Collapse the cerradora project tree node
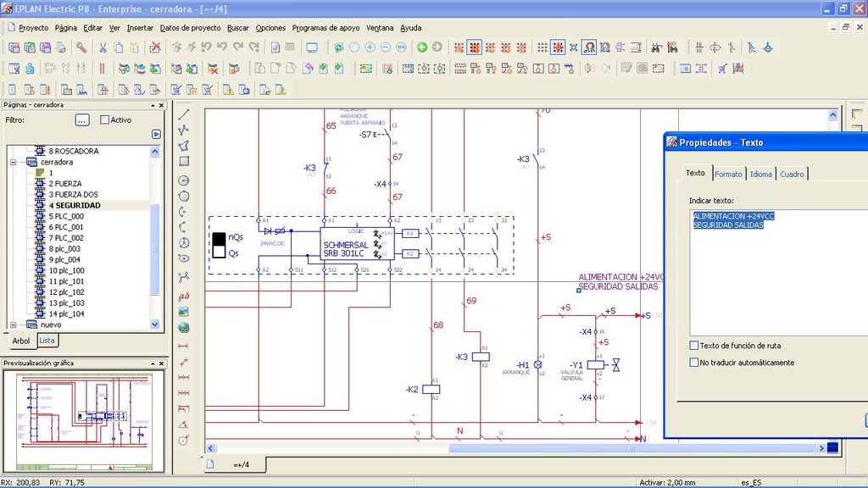The height and width of the screenshot is (488, 868). point(13,162)
